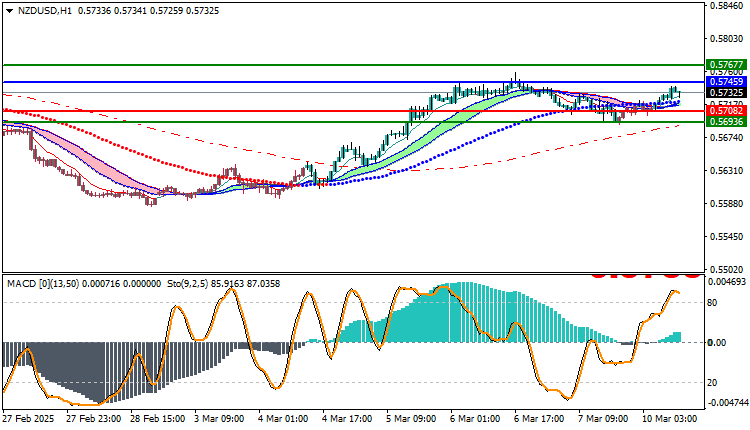Viewport: 750px width, 430px height.
Task: Select the 0.58460 price axis value
Action: pos(727,6)
